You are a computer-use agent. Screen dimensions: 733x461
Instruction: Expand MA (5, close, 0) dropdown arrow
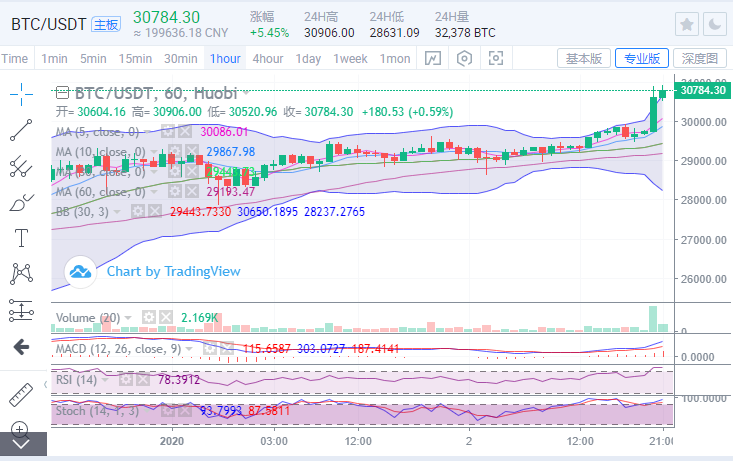point(147,132)
